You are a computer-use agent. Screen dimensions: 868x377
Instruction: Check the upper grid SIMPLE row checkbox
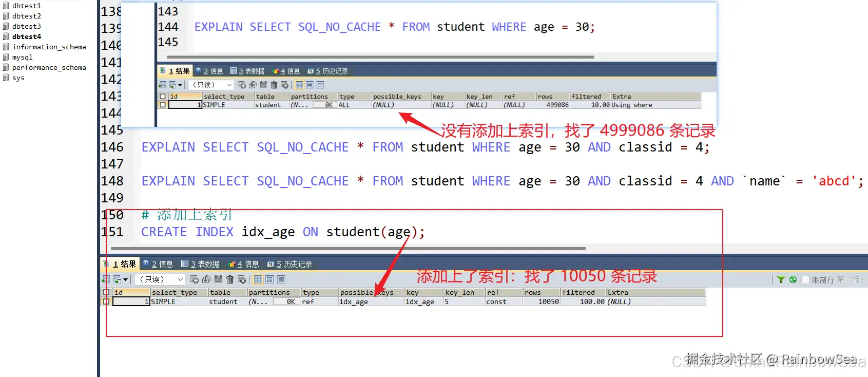163,105
